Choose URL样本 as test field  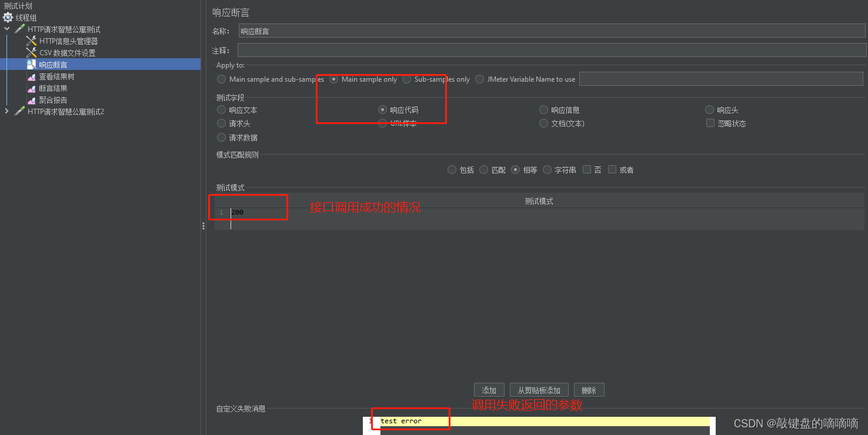pos(382,123)
